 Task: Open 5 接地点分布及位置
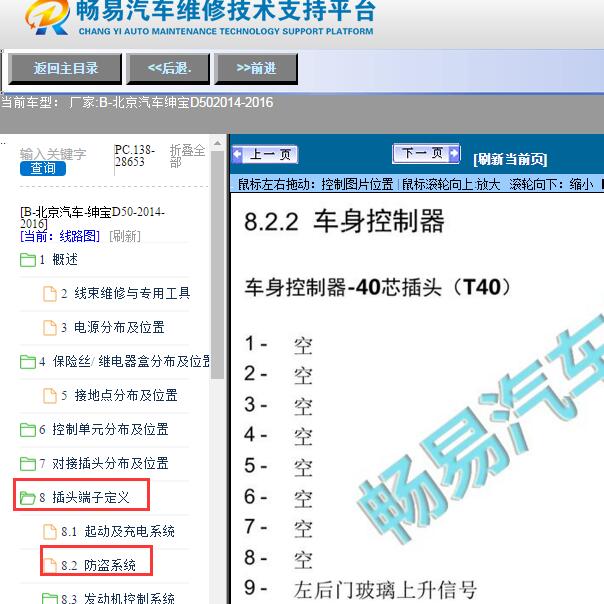coord(119,396)
